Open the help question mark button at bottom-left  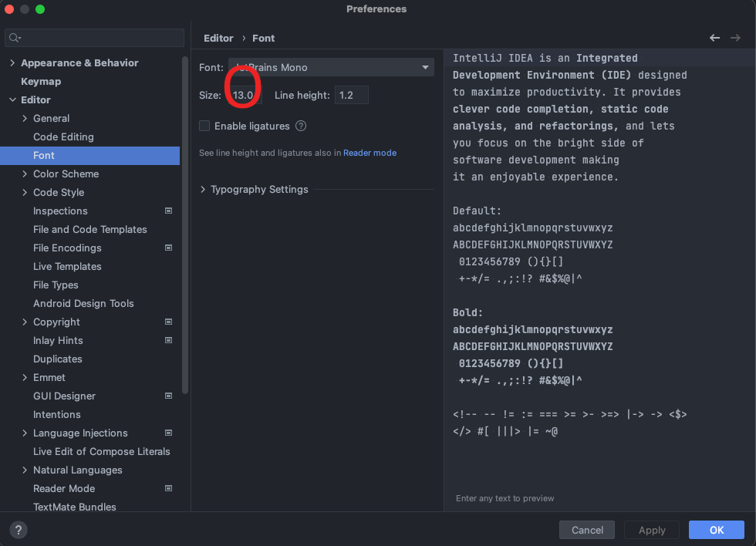pyautogui.click(x=19, y=530)
